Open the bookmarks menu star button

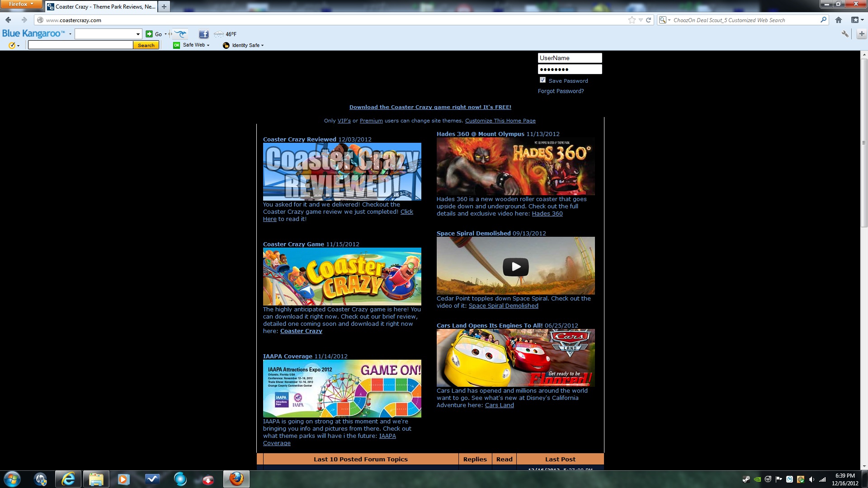(857, 20)
